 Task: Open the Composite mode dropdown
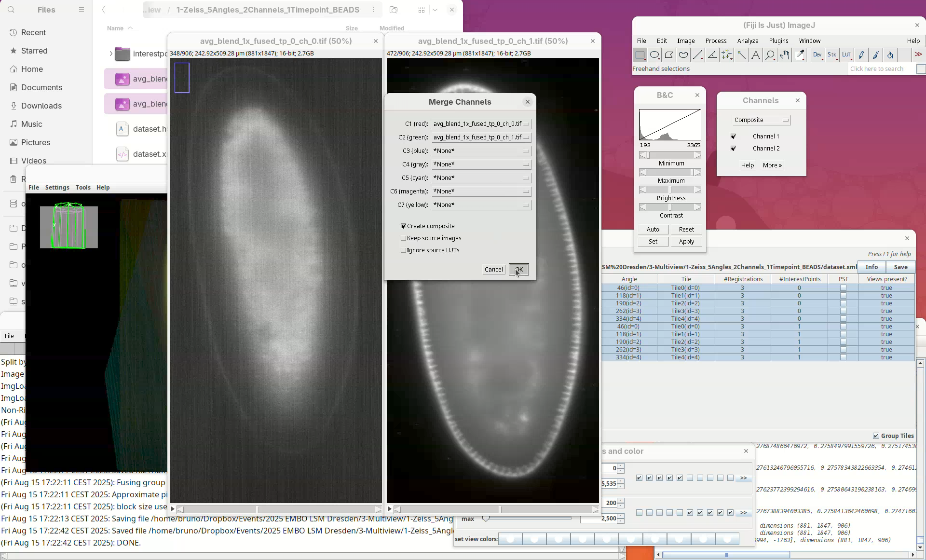click(x=761, y=120)
